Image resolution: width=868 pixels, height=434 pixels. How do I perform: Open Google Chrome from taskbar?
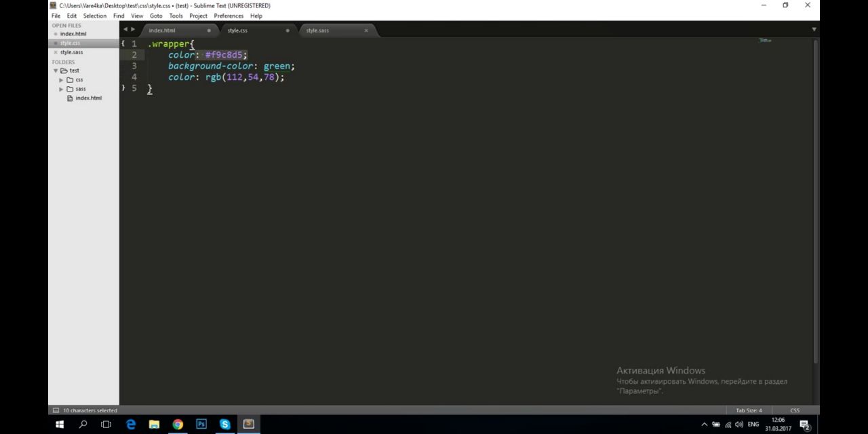(x=178, y=425)
